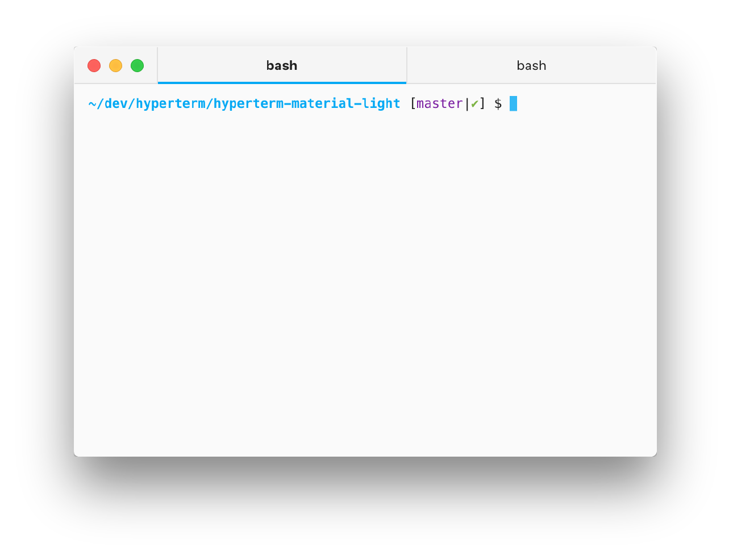
Task: Click the purple master branch name
Action: pyautogui.click(x=440, y=103)
